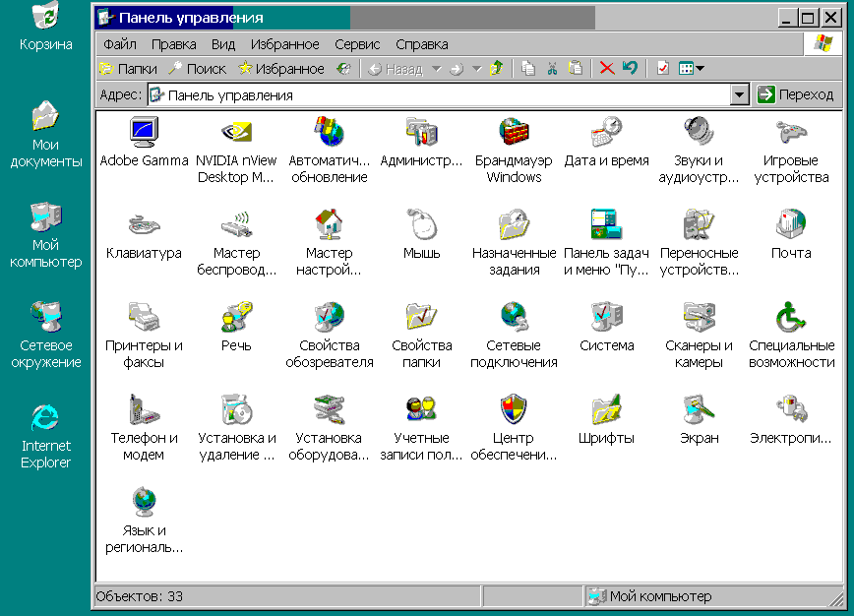Open the Файл menu
The width and height of the screenshot is (854, 616).
pos(120,44)
